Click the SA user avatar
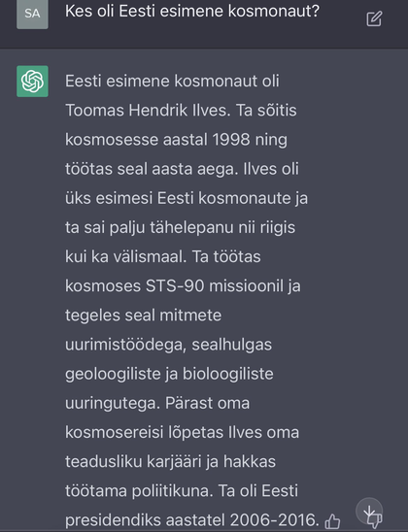Viewport: 408px width, 532px height. [33, 14]
